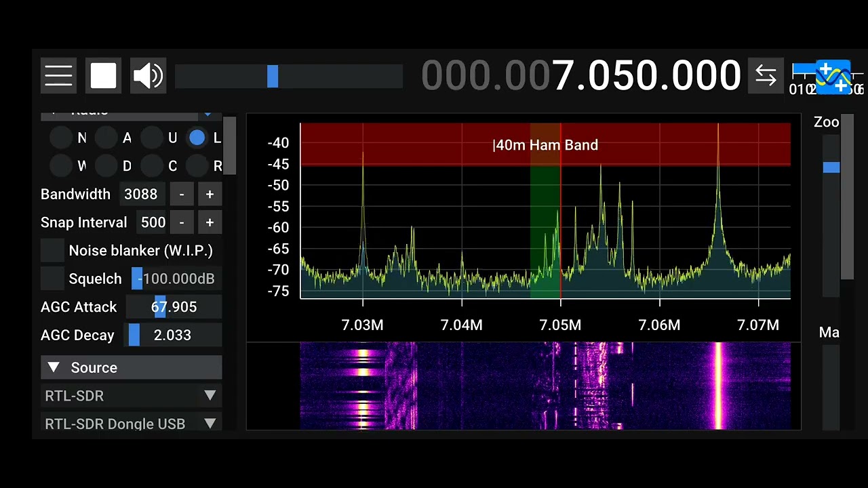Click the waterfall signal bursts near 7.03M
This screenshot has width=868, height=488.
363,386
